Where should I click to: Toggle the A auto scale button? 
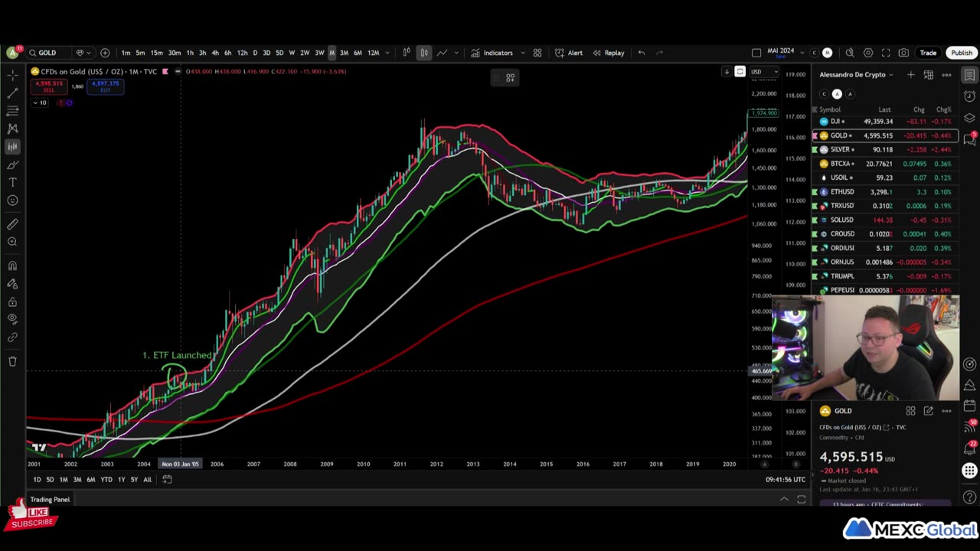click(765, 464)
